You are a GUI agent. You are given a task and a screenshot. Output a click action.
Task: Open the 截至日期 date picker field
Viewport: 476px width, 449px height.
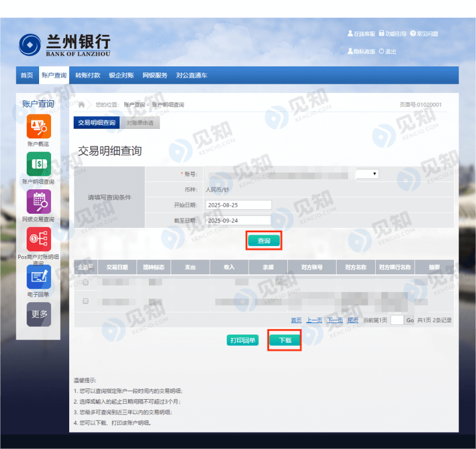pyautogui.click(x=239, y=220)
